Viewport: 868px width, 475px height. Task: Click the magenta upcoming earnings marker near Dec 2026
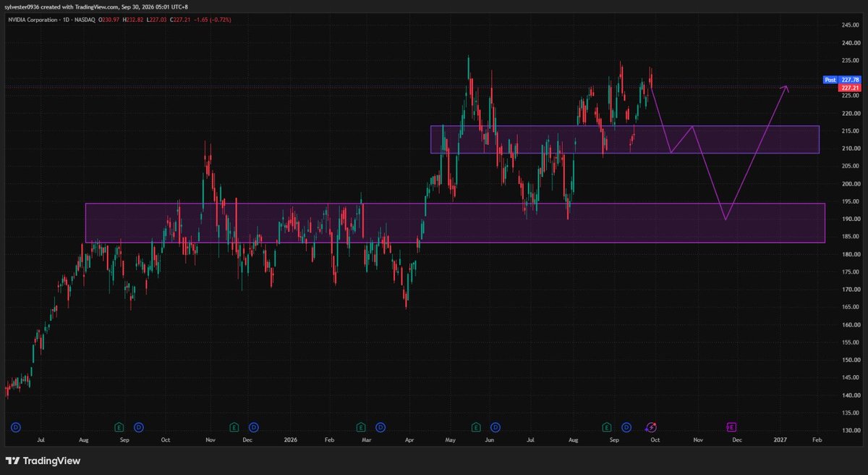pos(731,428)
